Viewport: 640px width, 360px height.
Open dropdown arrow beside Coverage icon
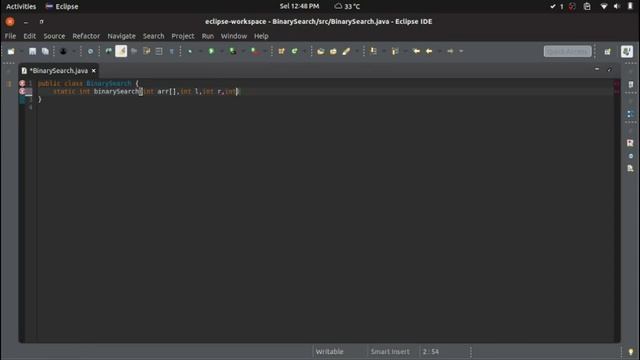pyautogui.click(x=243, y=51)
